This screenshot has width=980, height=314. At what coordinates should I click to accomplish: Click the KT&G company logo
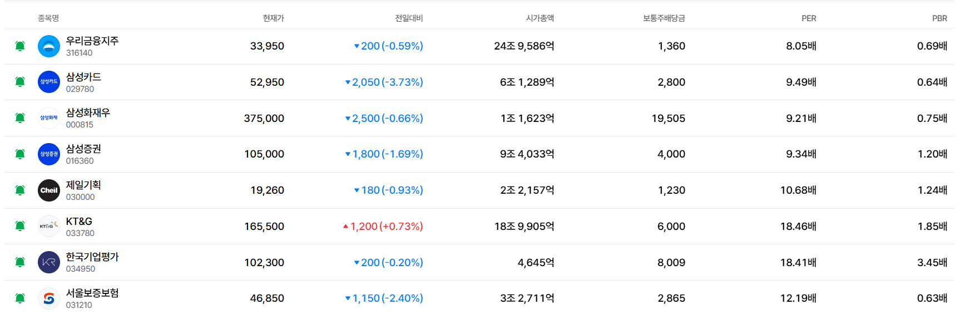(49, 226)
